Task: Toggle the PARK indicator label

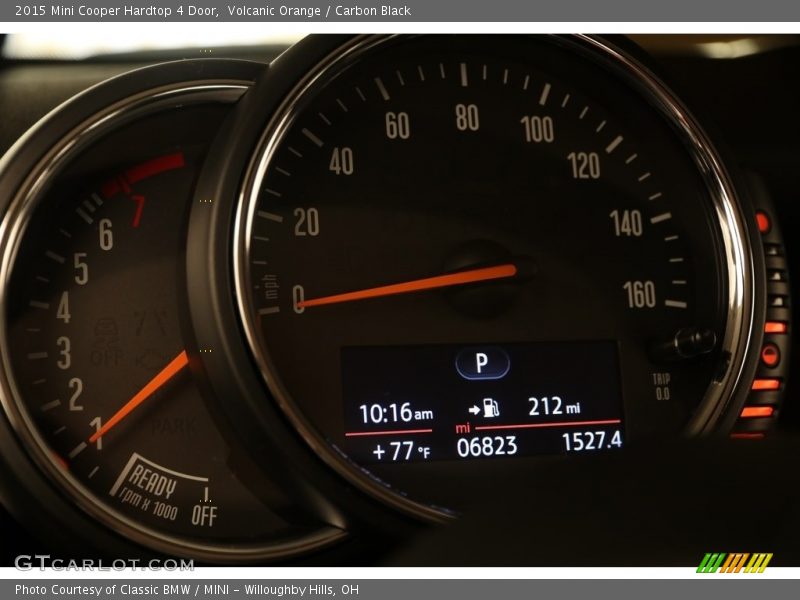Action: tap(174, 424)
